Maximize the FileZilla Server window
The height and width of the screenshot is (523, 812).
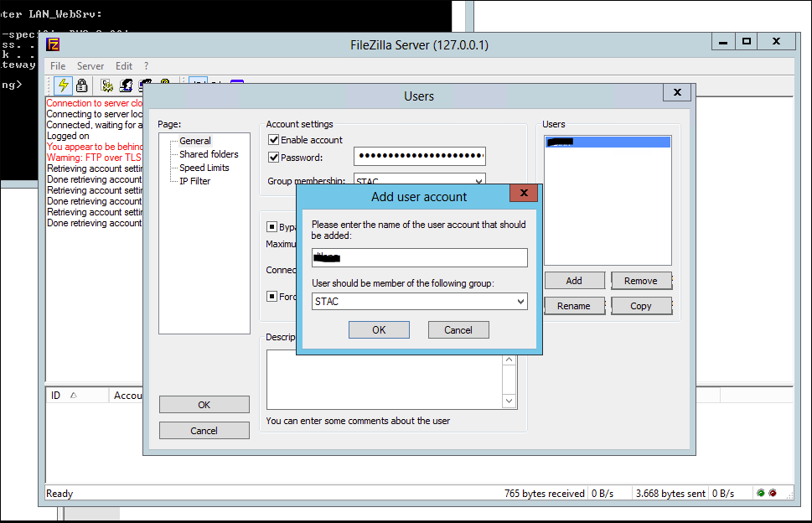pyautogui.click(x=747, y=41)
